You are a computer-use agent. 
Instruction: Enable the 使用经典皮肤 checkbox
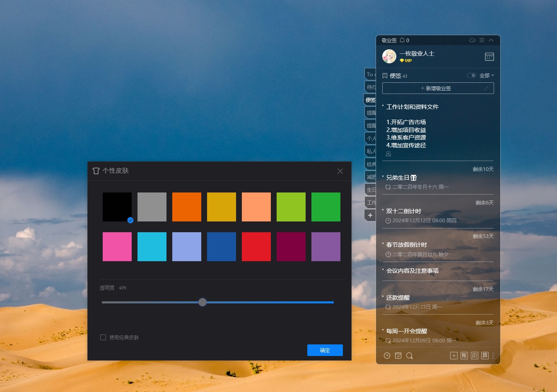[103, 337]
